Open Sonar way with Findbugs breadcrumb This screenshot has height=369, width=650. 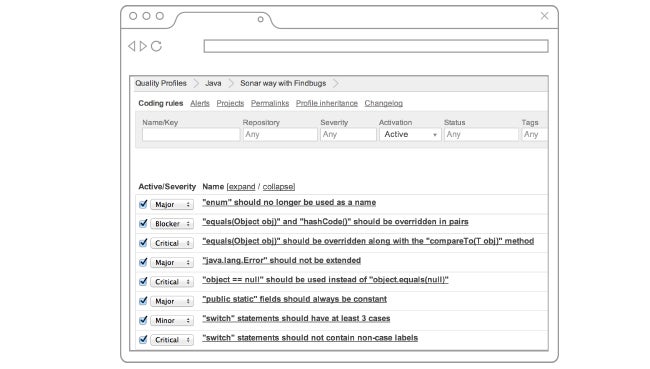(283, 83)
